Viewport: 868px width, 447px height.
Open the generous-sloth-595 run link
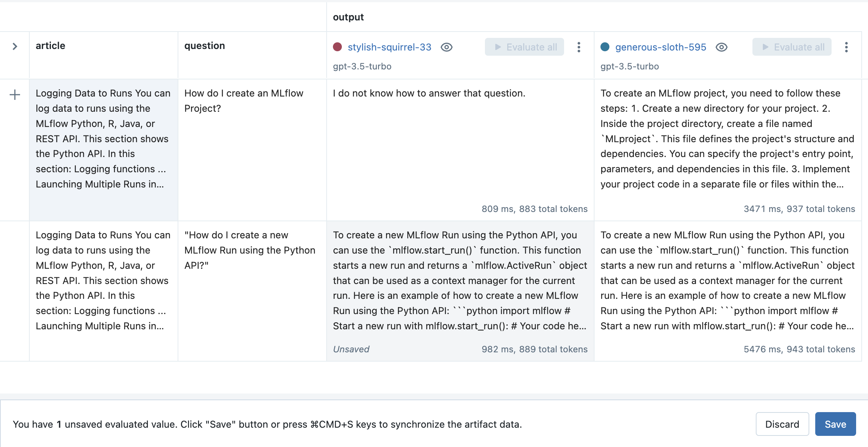tap(660, 47)
